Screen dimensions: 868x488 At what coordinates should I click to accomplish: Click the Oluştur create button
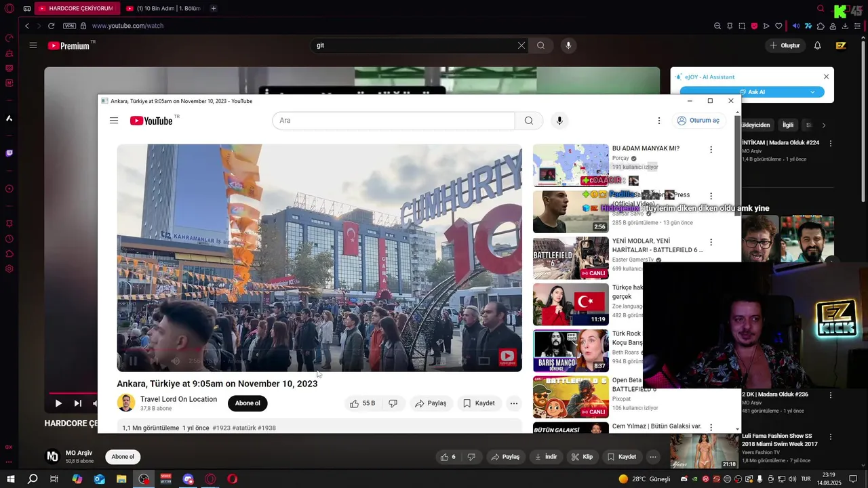(785, 45)
